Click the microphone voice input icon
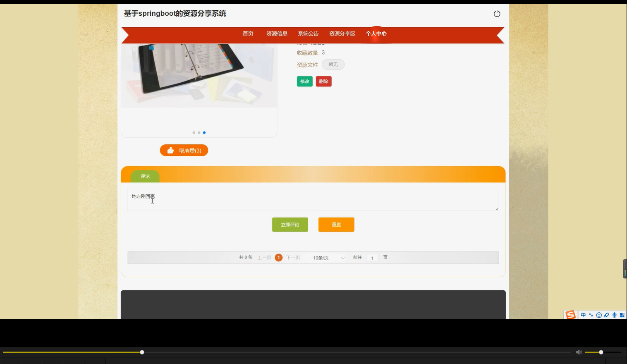Viewport: 627px width, 364px height. coord(615,315)
